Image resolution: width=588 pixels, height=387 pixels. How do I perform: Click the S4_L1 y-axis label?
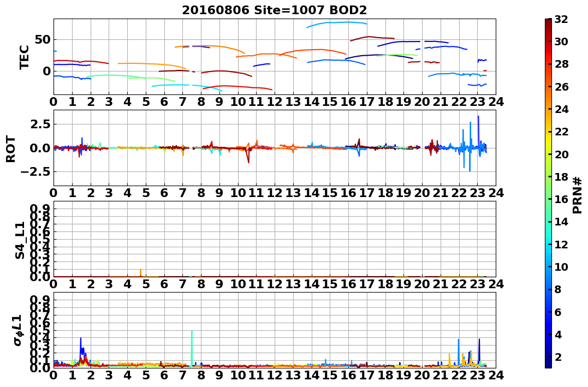(x=20, y=240)
